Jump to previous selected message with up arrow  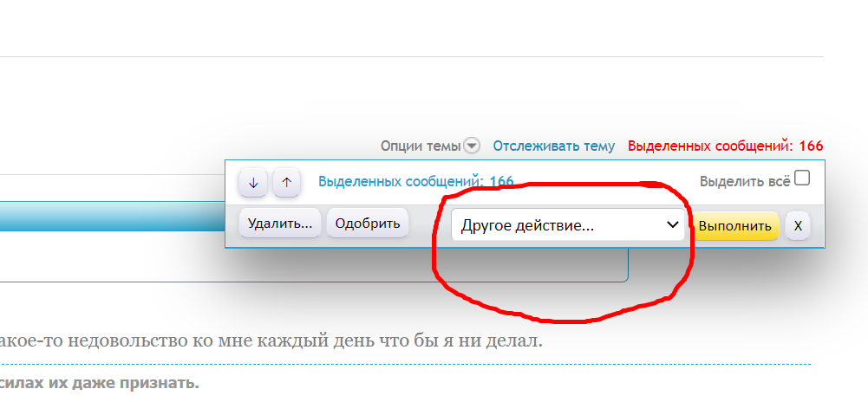(x=286, y=183)
